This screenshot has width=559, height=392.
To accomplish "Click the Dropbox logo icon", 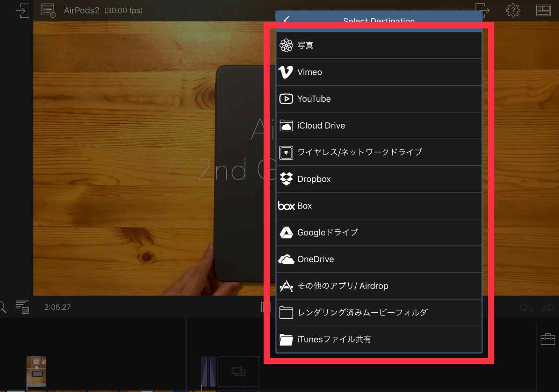I will pyautogui.click(x=286, y=179).
